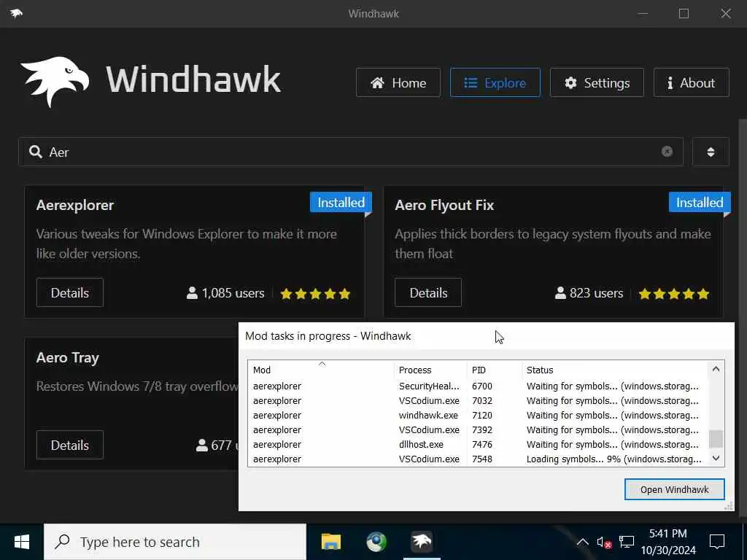Open the globe browser icon in taskbar
This screenshot has width=747, height=560.
(x=376, y=542)
